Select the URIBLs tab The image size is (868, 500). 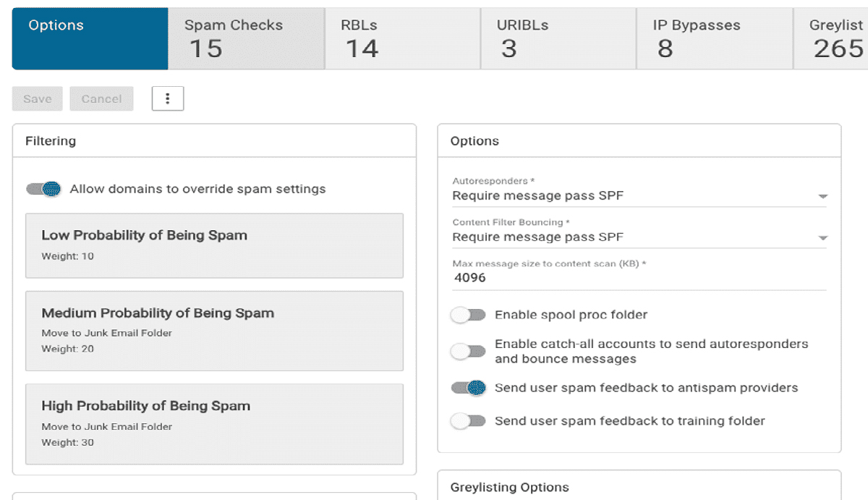[x=557, y=38]
